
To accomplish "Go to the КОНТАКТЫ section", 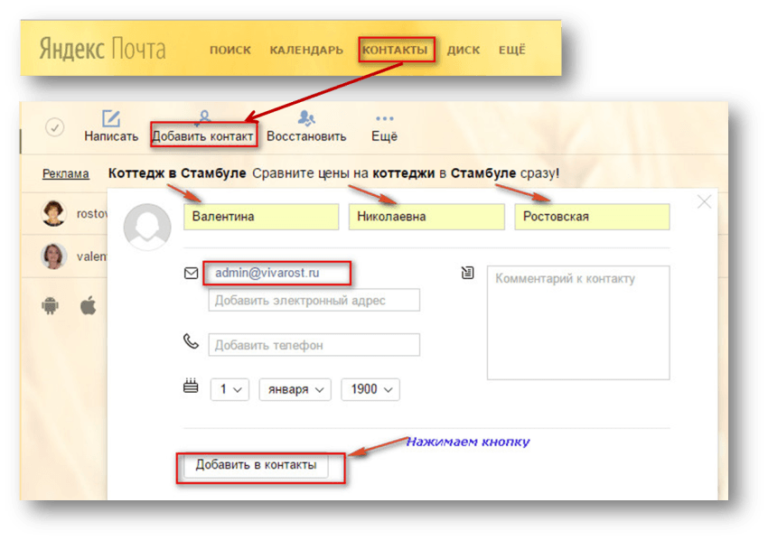I will point(395,50).
